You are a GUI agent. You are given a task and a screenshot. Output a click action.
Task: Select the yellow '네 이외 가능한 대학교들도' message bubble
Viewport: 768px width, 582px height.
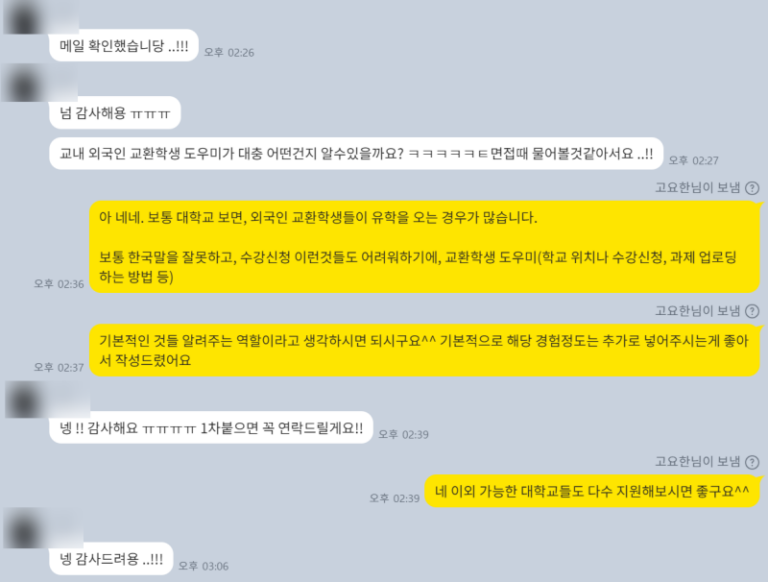coord(592,491)
